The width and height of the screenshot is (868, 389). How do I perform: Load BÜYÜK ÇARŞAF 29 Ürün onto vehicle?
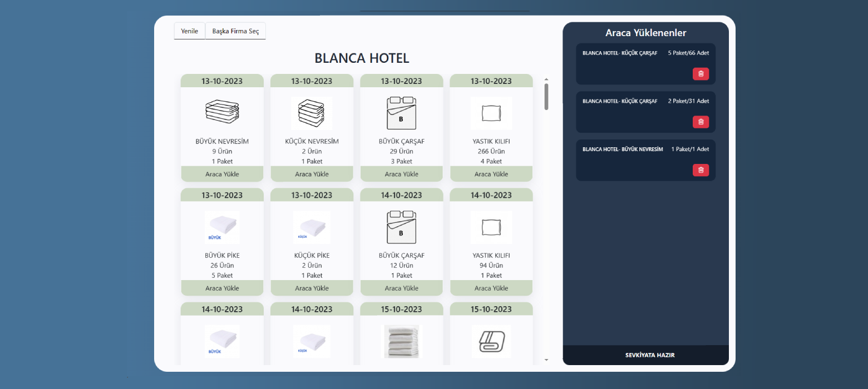pos(402,174)
